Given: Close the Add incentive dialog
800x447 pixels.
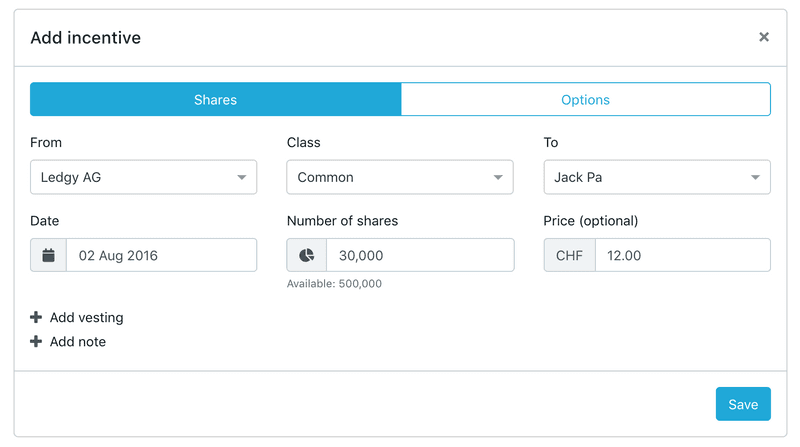Looking at the screenshot, I should click(x=764, y=37).
